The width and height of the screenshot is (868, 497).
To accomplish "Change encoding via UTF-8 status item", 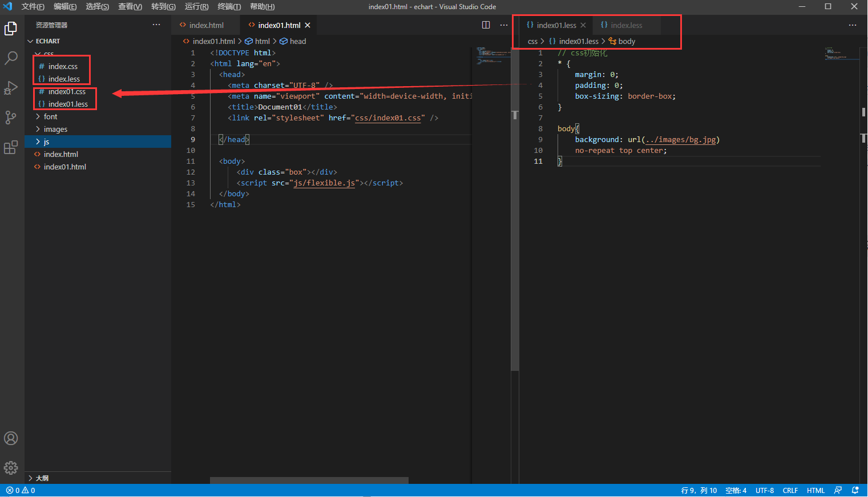I will click(765, 490).
